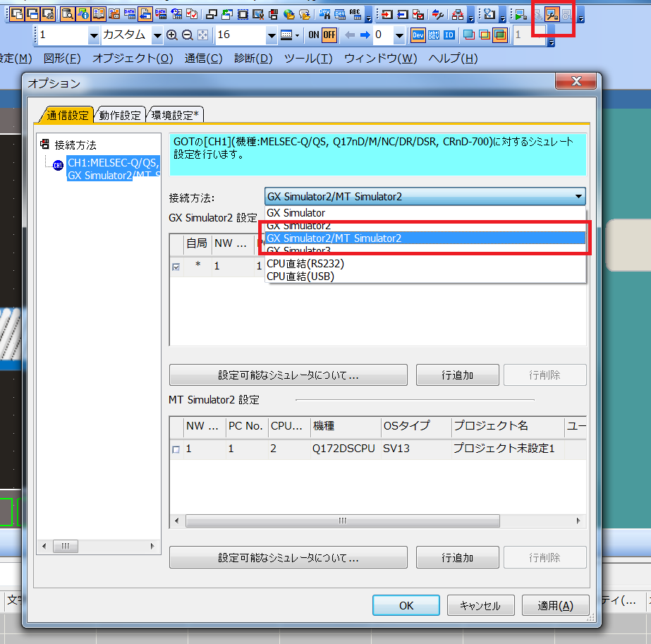Click upper 設定可能なシミュレータについて button
This screenshot has width=651, height=644.
tap(288, 375)
